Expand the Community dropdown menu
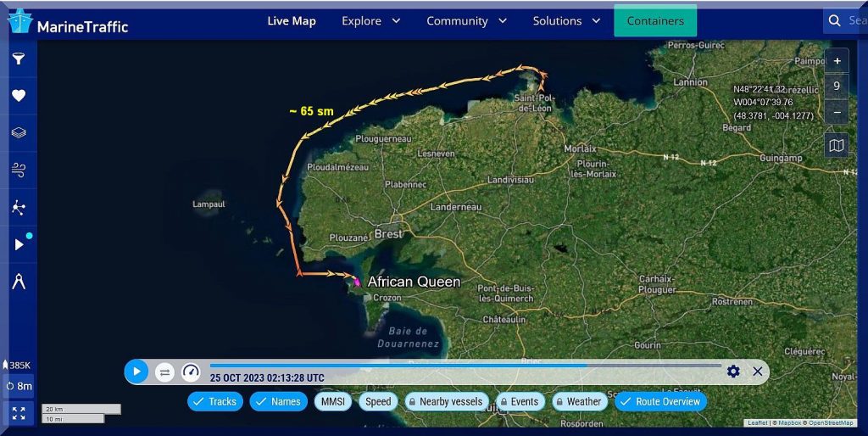Viewport: 868px width, 436px height. click(466, 20)
